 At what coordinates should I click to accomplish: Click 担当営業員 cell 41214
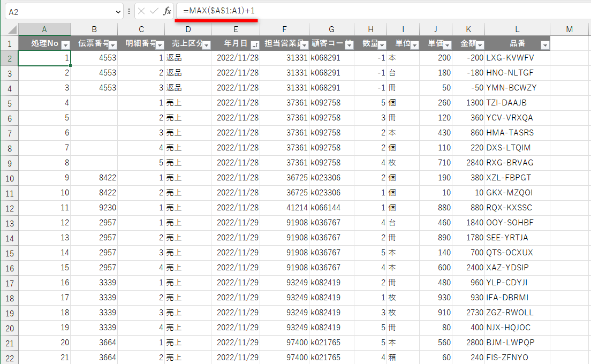[x=285, y=208]
